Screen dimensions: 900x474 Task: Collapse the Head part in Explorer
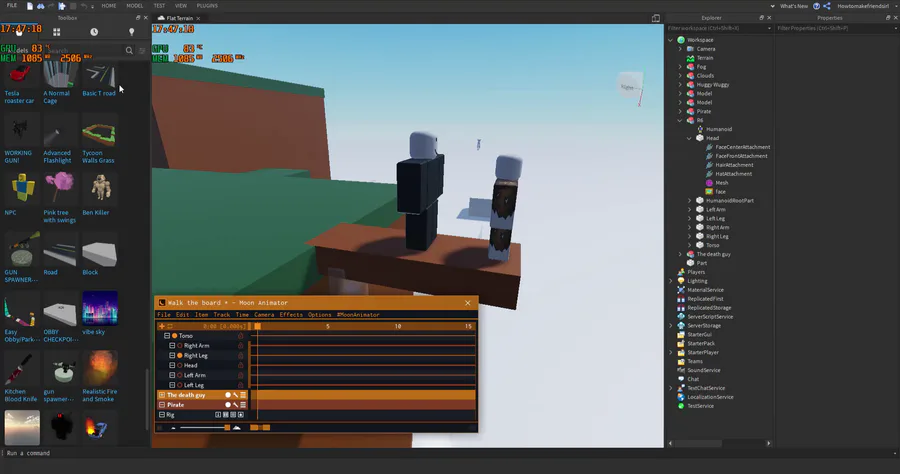pos(689,138)
